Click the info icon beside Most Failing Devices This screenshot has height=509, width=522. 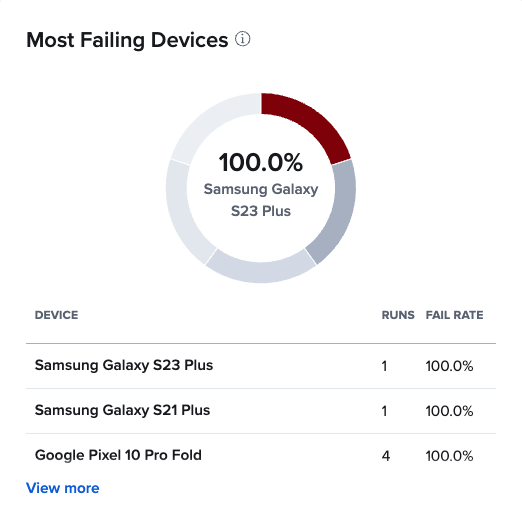[x=243, y=39]
